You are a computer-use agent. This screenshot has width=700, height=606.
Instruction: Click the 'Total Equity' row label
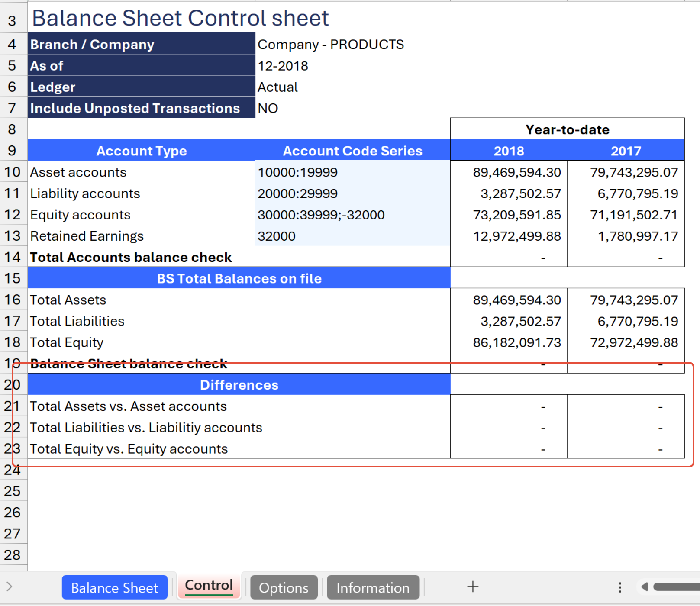[239, 342]
